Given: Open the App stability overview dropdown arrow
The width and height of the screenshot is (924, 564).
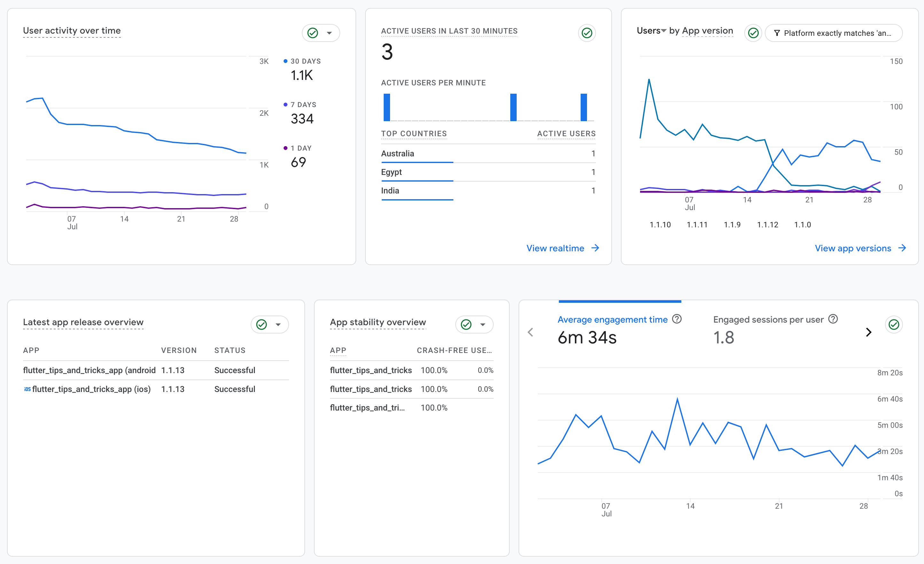Looking at the screenshot, I should (483, 325).
